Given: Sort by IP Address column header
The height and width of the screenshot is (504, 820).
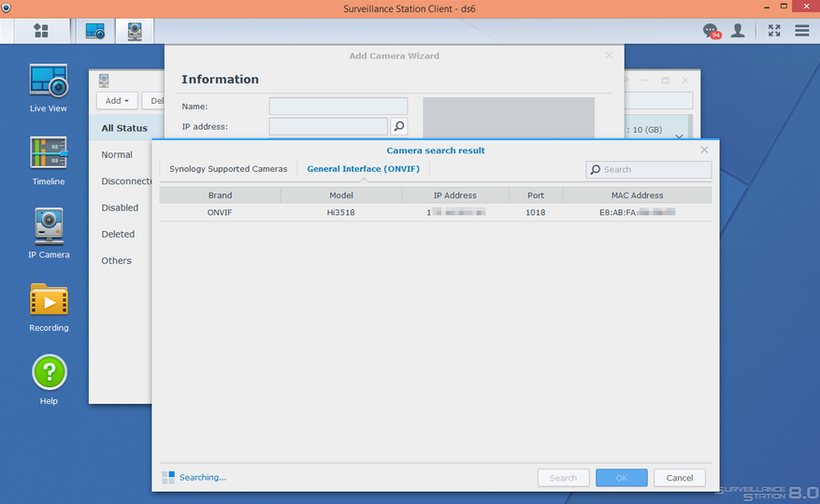Looking at the screenshot, I should point(455,195).
